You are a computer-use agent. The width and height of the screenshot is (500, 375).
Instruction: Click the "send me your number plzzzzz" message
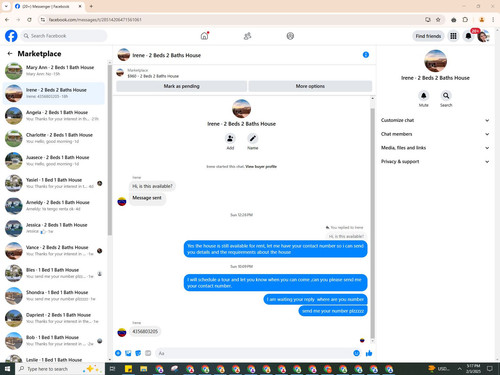coord(333,311)
